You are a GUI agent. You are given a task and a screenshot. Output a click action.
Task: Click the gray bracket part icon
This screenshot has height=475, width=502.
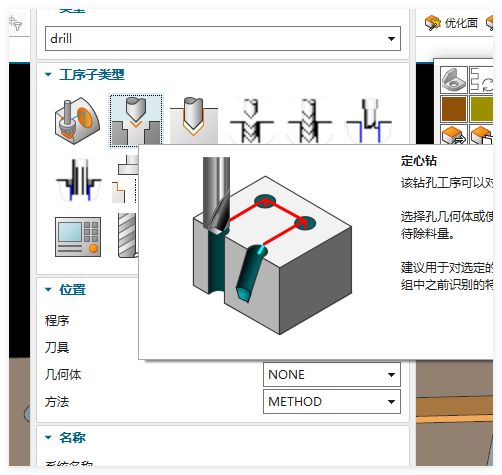[453, 80]
